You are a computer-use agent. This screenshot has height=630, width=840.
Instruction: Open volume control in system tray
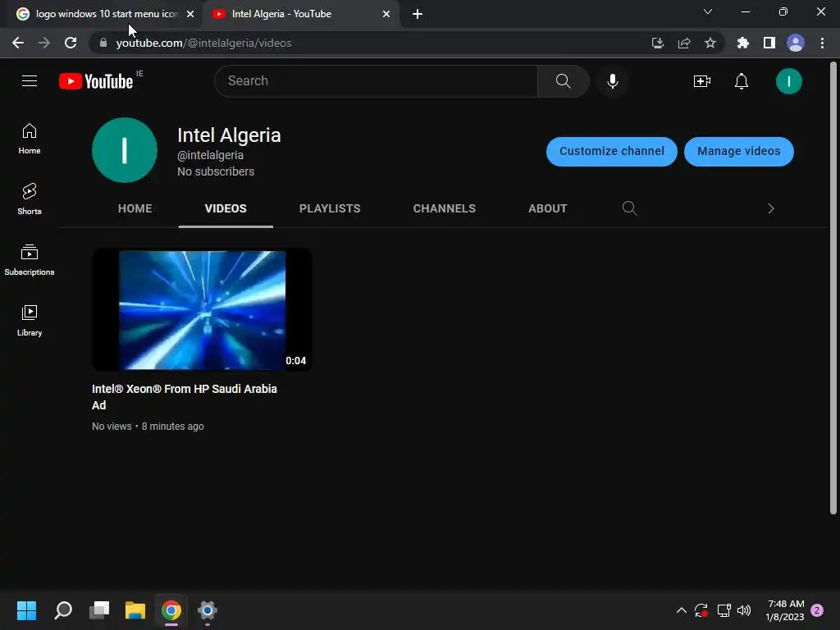744,610
